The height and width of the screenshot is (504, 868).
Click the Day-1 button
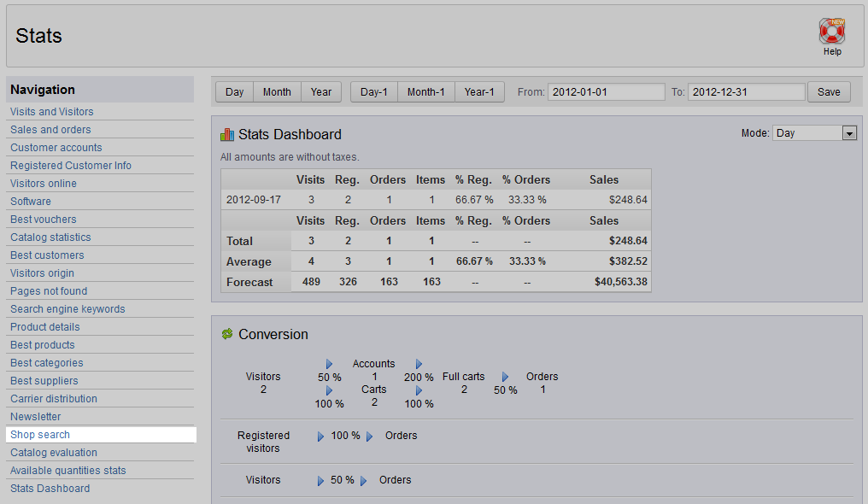[374, 92]
